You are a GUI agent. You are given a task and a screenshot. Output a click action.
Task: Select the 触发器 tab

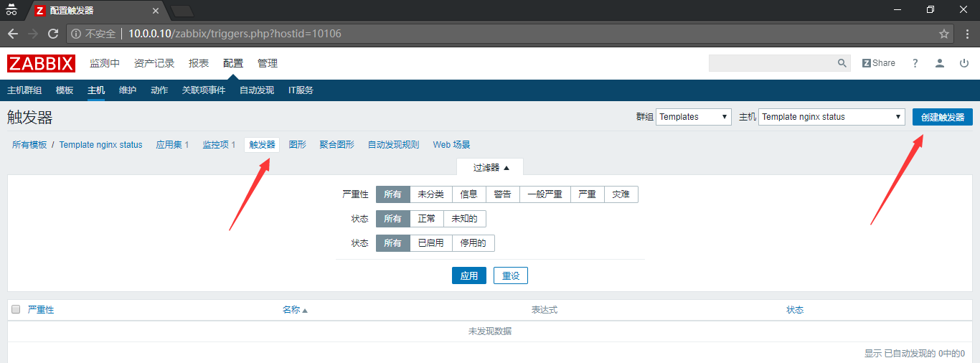pos(262,145)
